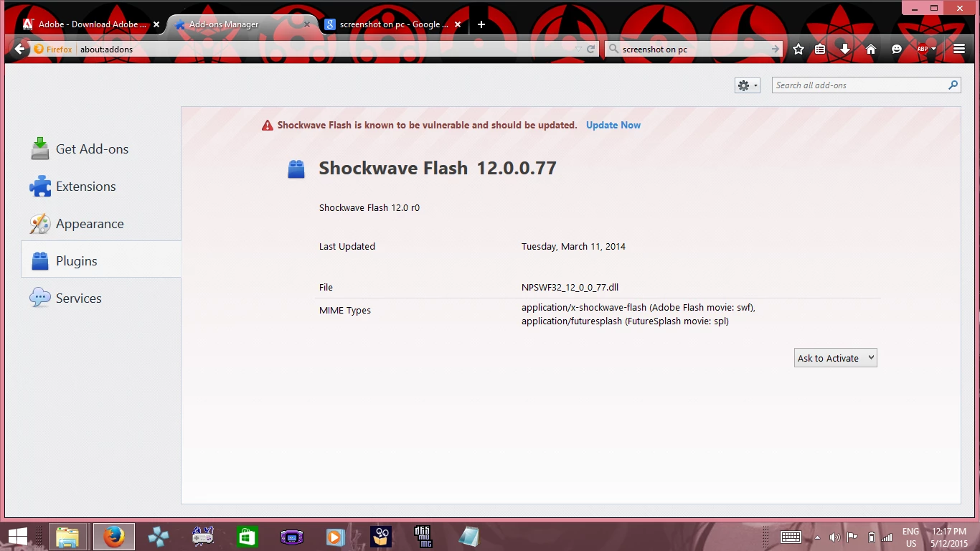Screen dimensions: 980x551
Task: Open the ENG US language switcher
Action: point(910,537)
